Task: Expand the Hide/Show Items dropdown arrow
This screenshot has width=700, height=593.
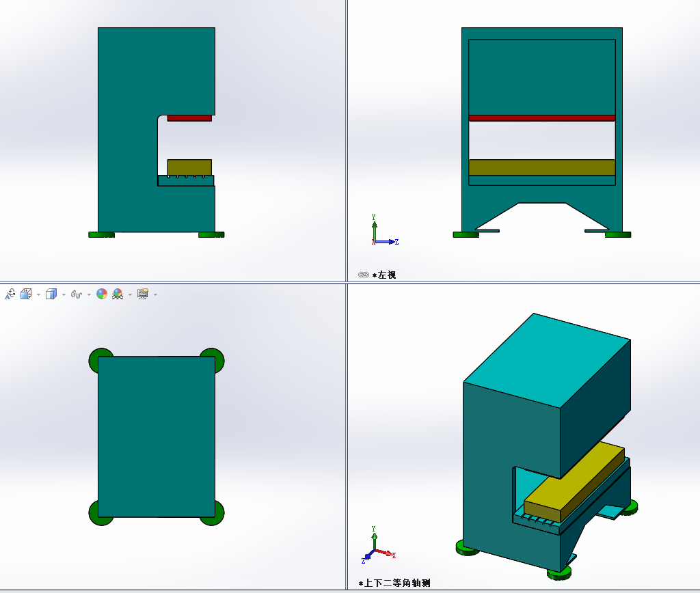Action: tap(89, 294)
